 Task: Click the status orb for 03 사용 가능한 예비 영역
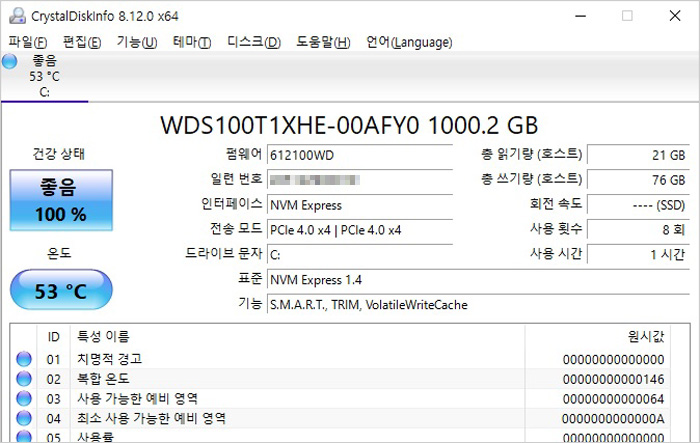24,398
